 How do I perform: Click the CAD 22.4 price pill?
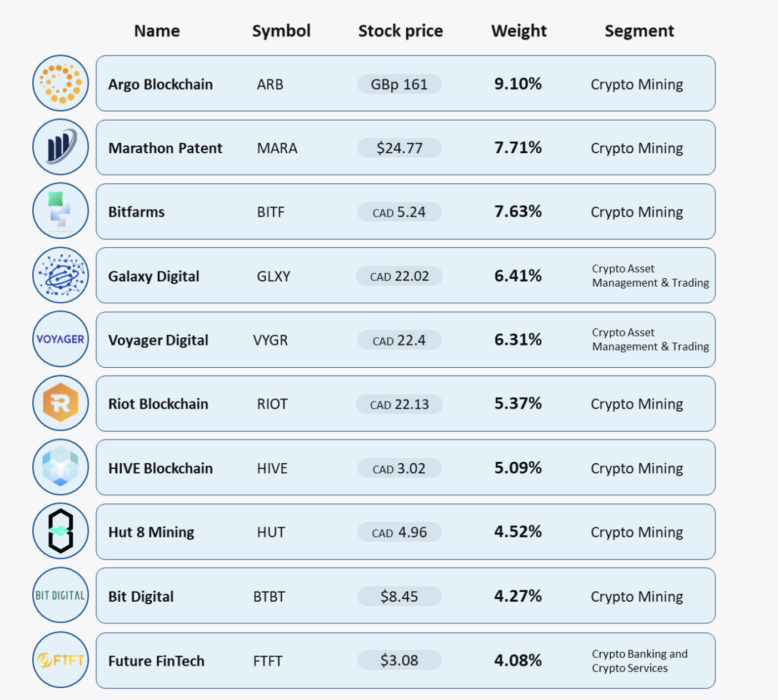click(400, 340)
